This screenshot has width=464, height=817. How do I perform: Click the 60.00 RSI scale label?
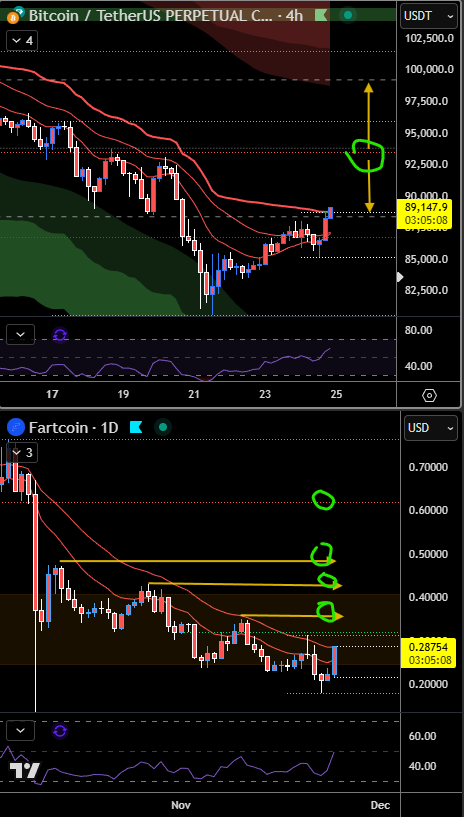422,736
